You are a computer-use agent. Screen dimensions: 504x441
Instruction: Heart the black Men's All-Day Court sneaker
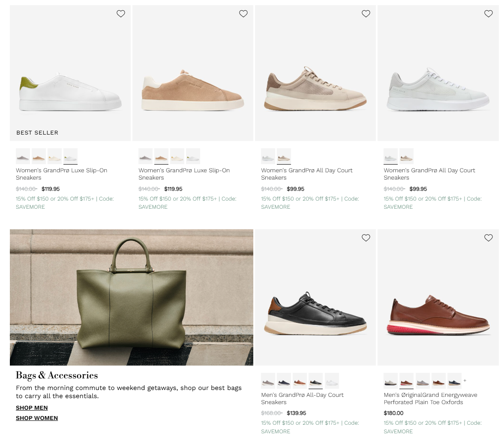click(x=366, y=238)
